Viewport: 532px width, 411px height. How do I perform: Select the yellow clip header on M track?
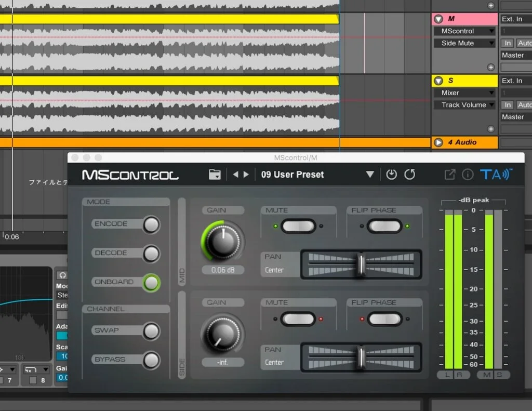pos(169,19)
